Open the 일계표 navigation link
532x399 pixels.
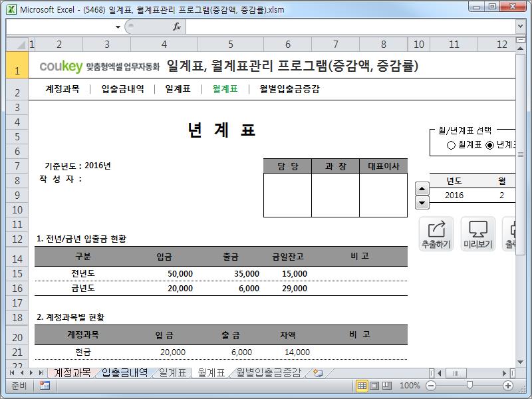point(178,89)
